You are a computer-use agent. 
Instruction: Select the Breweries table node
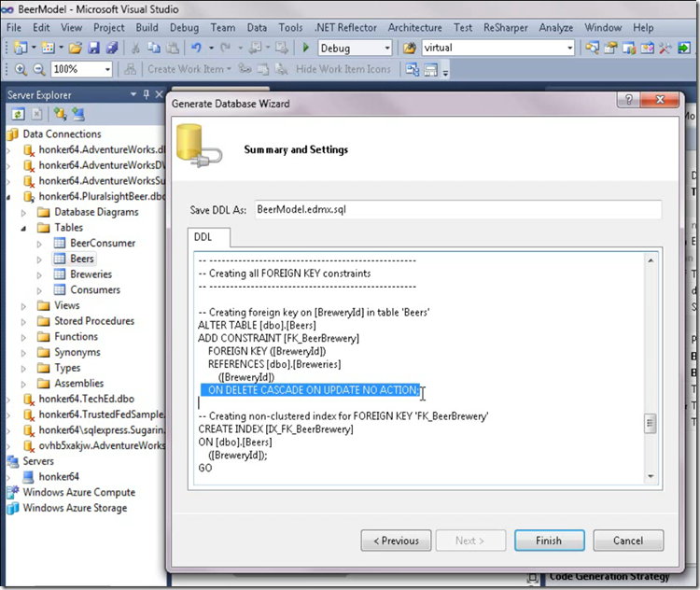click(x=91, y=274)
